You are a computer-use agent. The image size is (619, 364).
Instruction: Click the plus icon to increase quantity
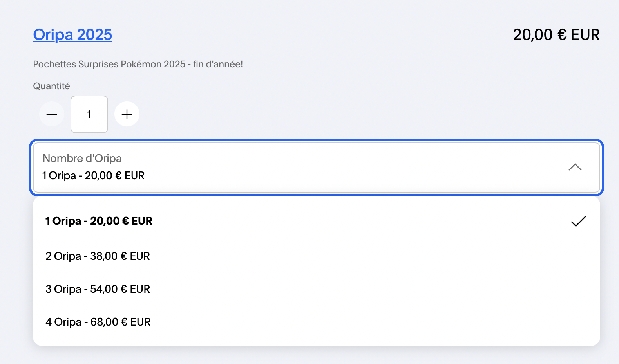pos(127,114)
